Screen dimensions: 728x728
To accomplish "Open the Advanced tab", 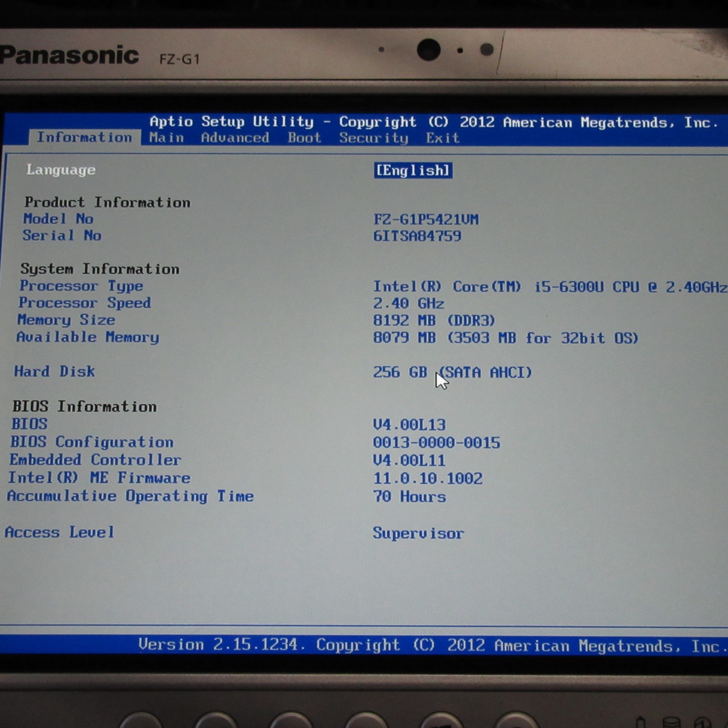I will tap(235, 137).
